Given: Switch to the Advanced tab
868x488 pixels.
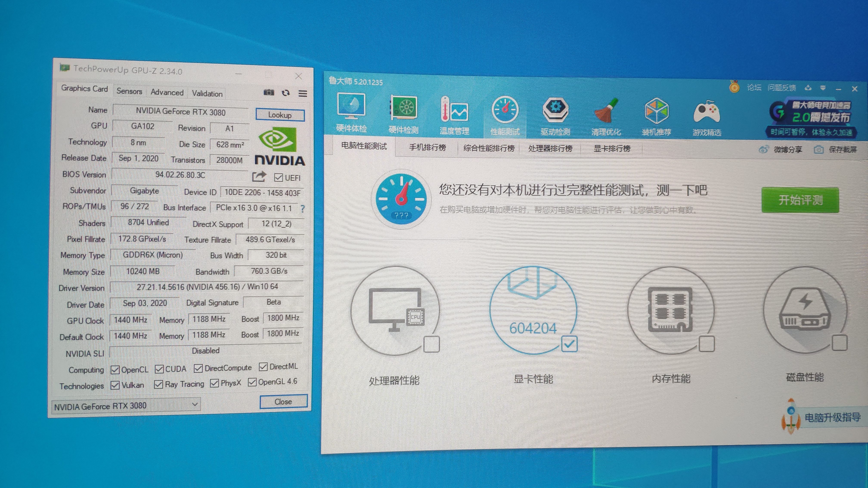Looking at the screenshot, I should [x=167, y=92].
